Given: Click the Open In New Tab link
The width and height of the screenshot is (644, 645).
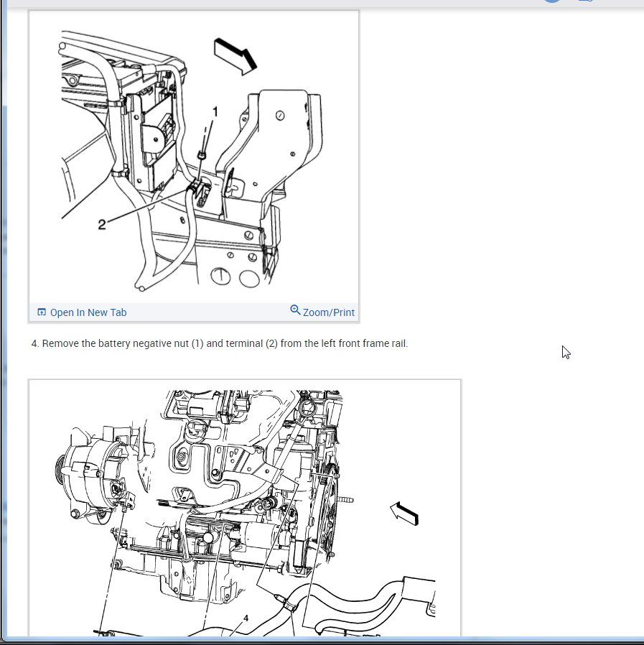Looking at the screenshot, I should point(82,312).
